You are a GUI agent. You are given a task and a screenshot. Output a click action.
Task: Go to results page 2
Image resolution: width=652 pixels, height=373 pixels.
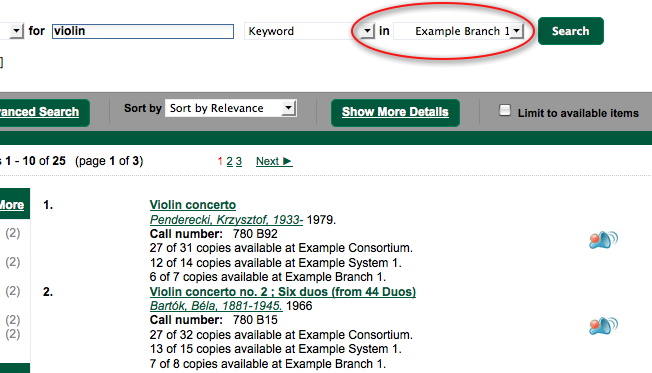[x=230, y=161]
